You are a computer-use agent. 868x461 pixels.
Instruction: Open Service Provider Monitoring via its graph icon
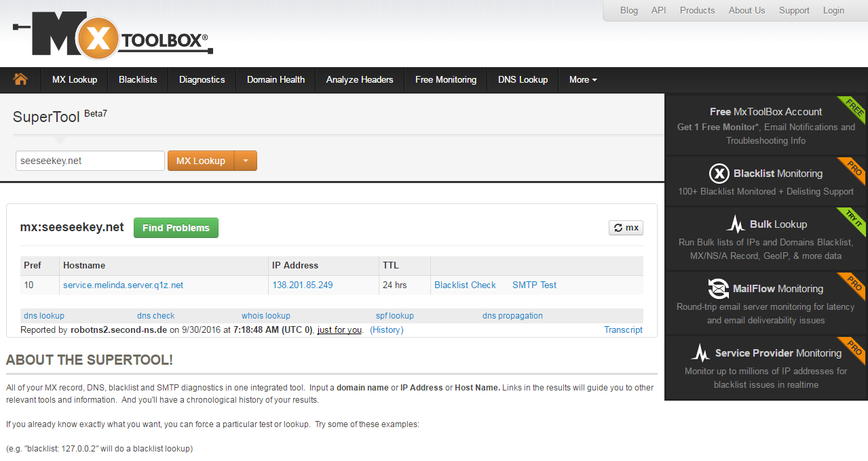coord(700,353)
